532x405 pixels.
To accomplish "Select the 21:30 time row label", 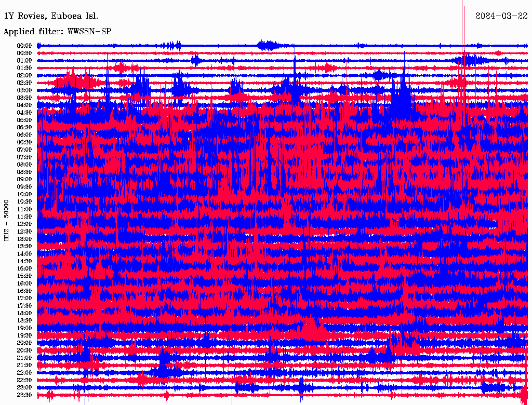I will coord(24,366).
